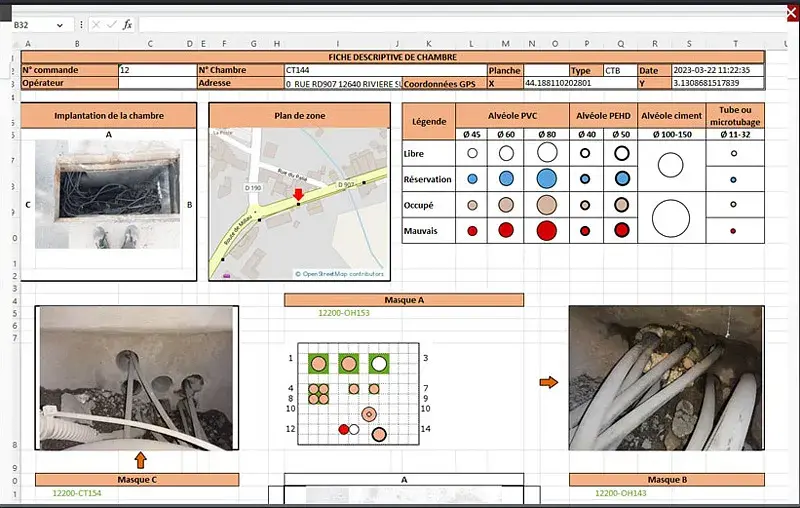The height and width of the screenshot is (508, 800).
Task: Close the image viewer with red X
Action: tap(792, 13)
